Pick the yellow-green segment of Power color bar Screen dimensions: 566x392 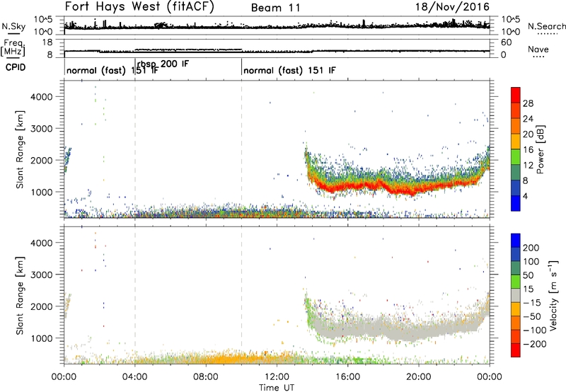click(516, 157)
